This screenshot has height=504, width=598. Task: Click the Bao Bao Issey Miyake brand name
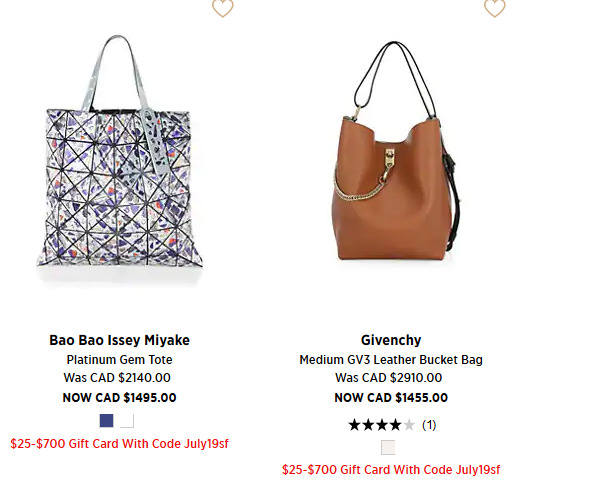pyautogui.click(x=119, y=340)
